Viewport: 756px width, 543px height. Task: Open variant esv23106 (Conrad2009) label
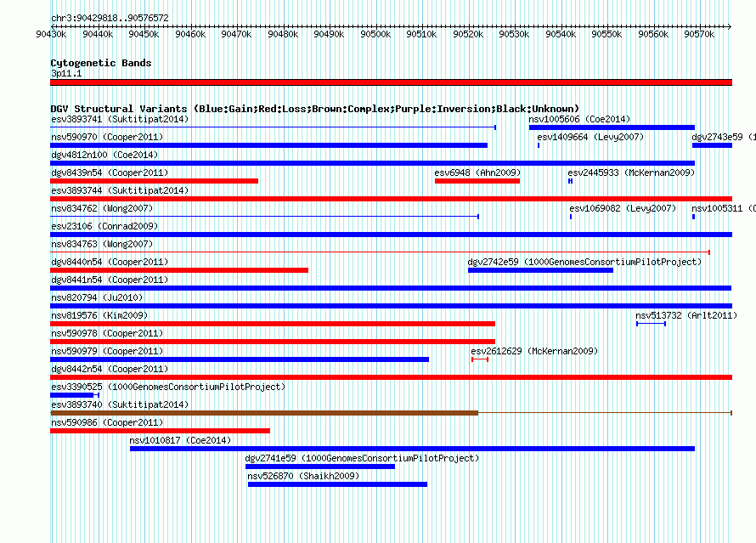104,226
